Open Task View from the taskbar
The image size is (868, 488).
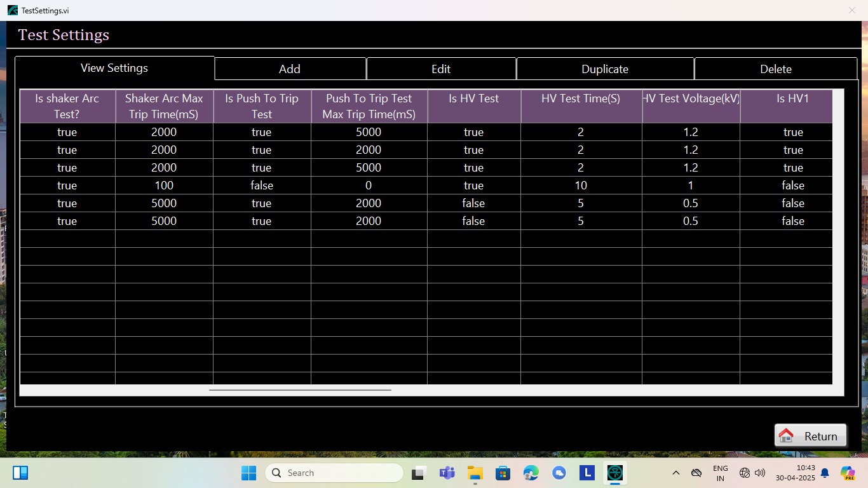(419, 473)
